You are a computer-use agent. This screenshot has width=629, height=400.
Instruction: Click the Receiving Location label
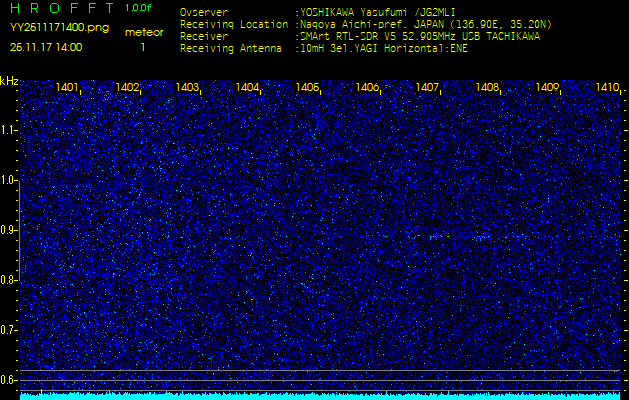click(x=234, y=24)
